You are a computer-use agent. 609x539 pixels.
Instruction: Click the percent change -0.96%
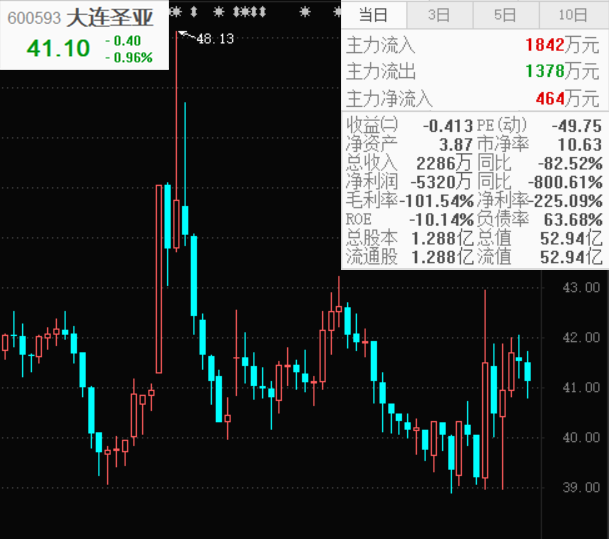point(129,58)
